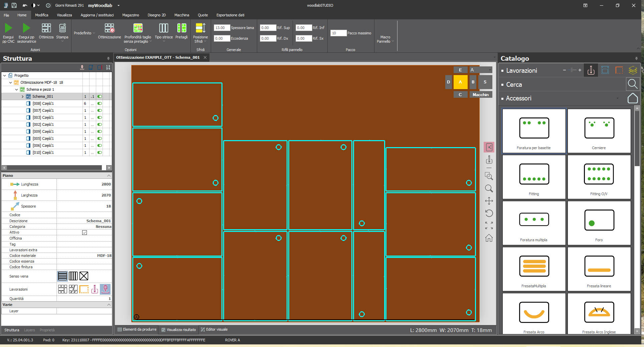Viewport: 644px width, 347px height.
Task: Select the pan tool in the right toolbar
Action: 489,201
